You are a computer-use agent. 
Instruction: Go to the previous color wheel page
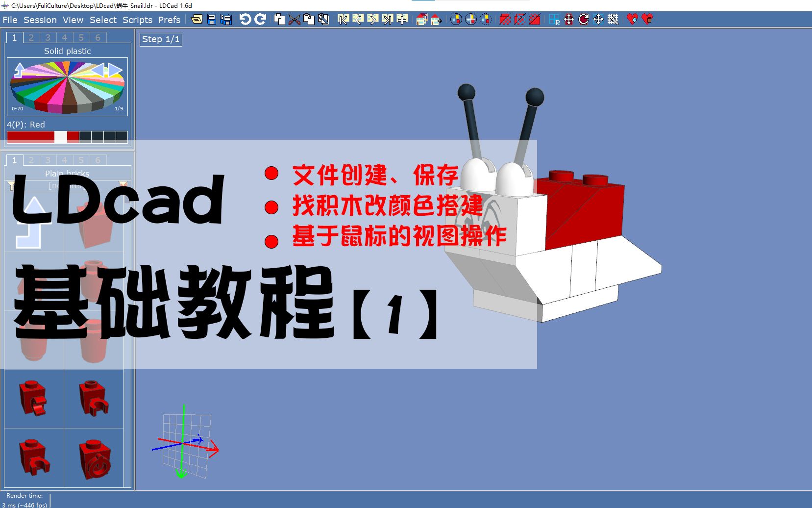pos(98,70)
